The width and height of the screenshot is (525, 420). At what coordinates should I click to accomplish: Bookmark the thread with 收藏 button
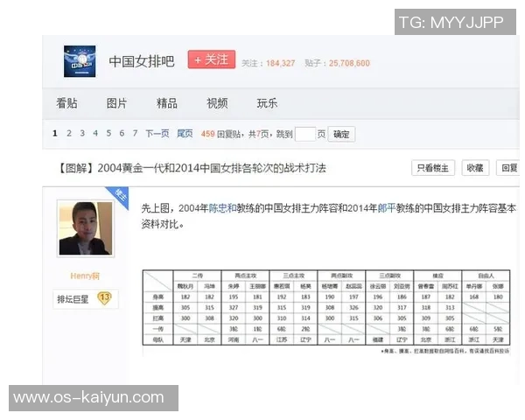point(475,168)
